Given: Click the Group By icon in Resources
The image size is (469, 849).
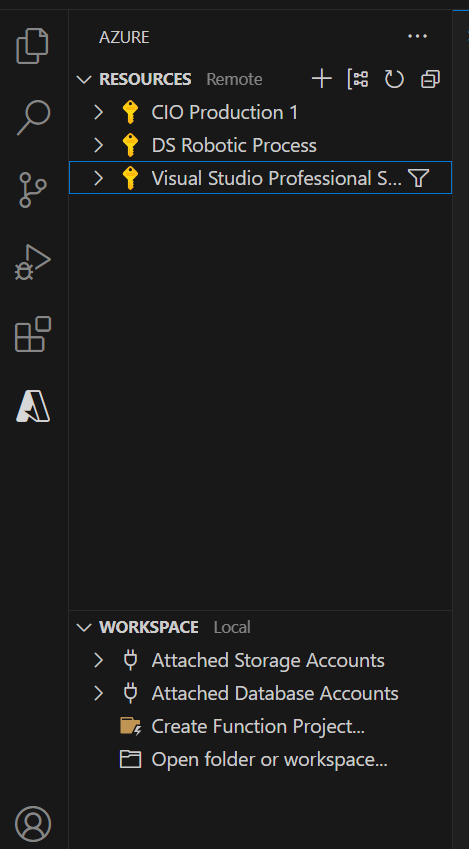Looking at the screenshot, I should 357,79.
